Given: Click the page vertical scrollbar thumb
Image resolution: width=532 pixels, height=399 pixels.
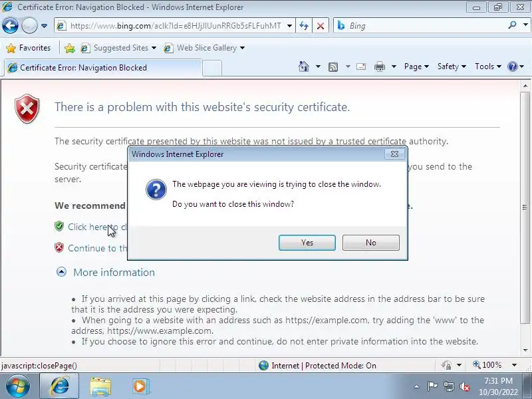Looking at the screenshot, I should [525, 207].
